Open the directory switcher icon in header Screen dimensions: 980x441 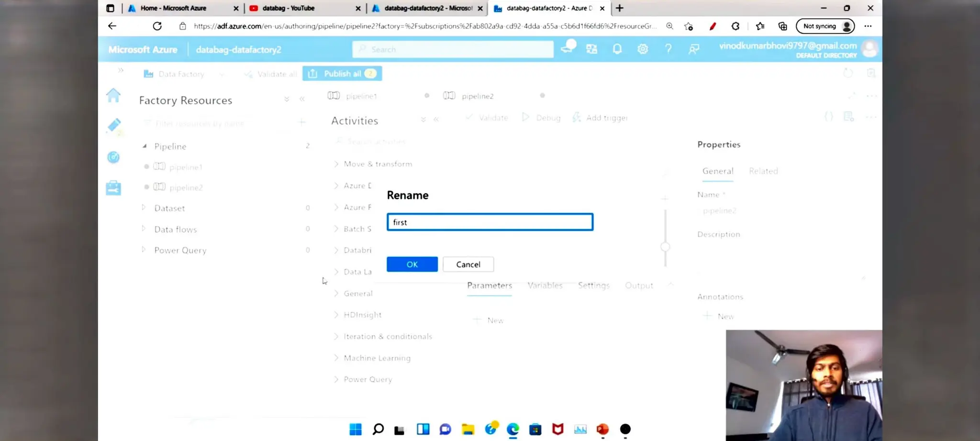click(x=592, y=49)
